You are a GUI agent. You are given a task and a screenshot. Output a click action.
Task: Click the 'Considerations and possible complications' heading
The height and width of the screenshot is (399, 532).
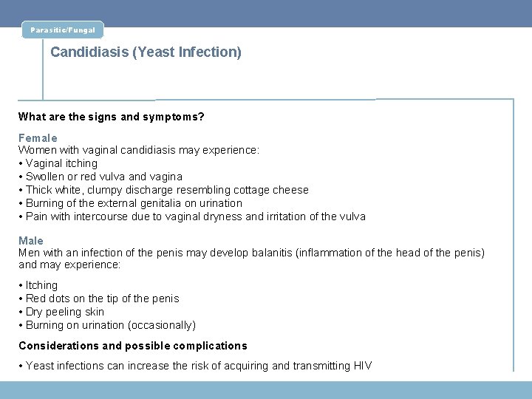133,346
